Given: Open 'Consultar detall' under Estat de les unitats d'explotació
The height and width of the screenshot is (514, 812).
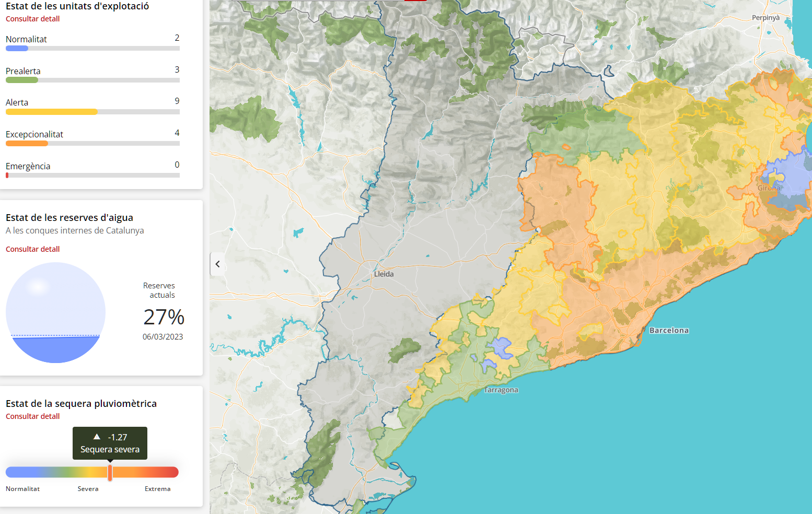Looking at the screenshot, I should 32,19.
